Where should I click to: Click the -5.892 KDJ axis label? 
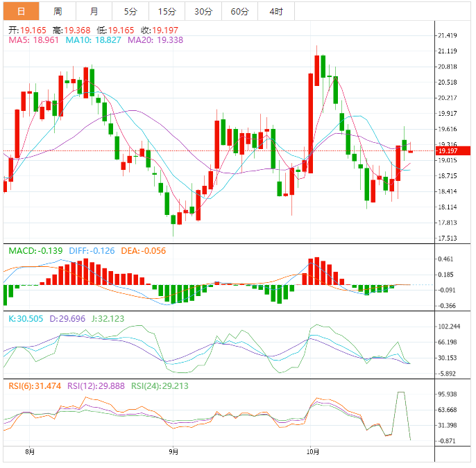(447, 374)
